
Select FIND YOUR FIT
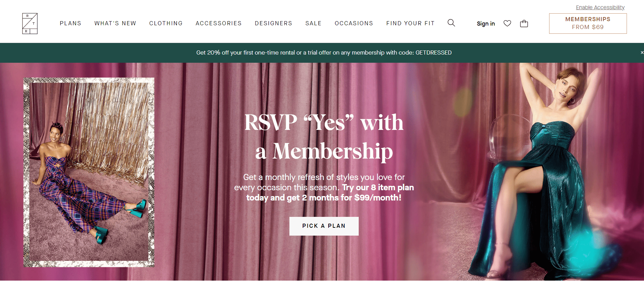point(410,23)
